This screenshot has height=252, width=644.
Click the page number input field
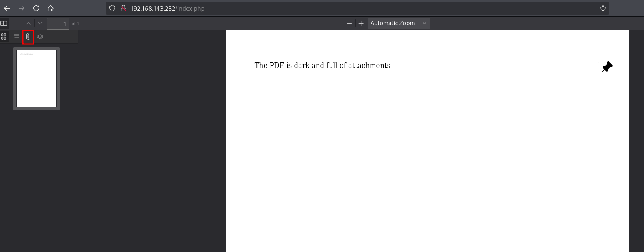(x=58, y=24)
